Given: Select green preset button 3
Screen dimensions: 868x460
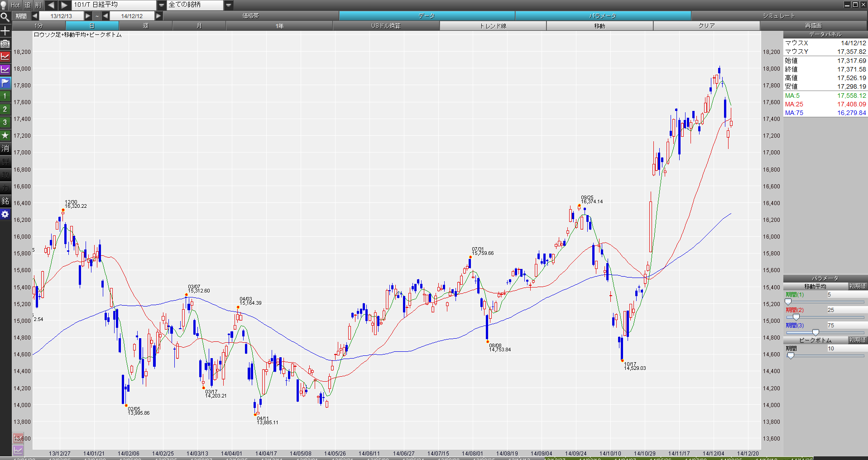Looking at the screenshot, I should click(5, 123).
